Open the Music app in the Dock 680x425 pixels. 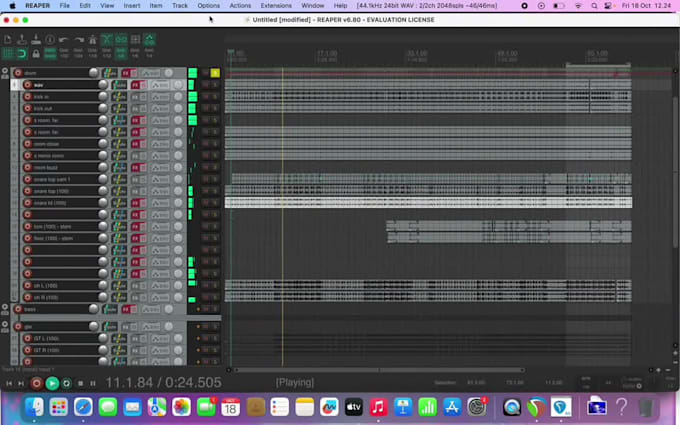[x=378, y=407]
